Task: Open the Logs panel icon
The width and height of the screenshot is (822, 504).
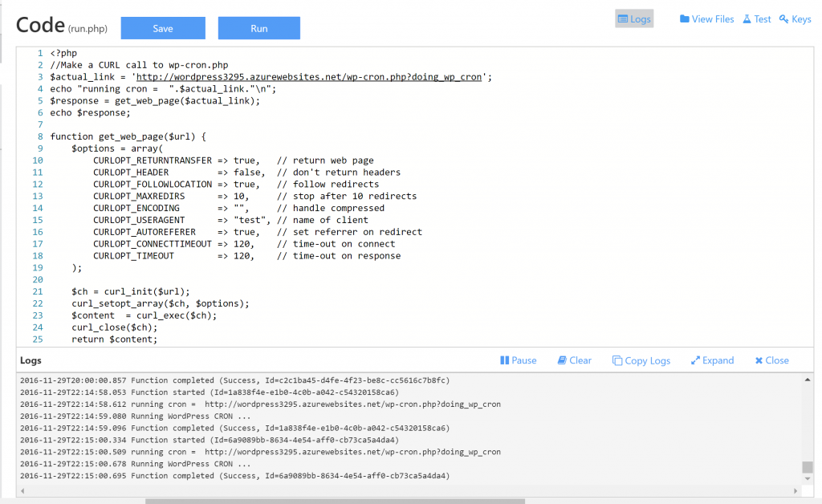Action: tap(623, 18)
